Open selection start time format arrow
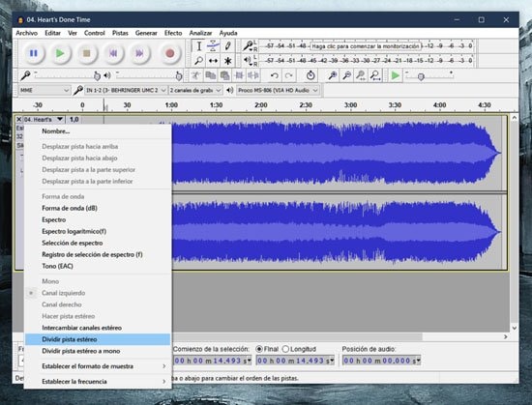 250,361
